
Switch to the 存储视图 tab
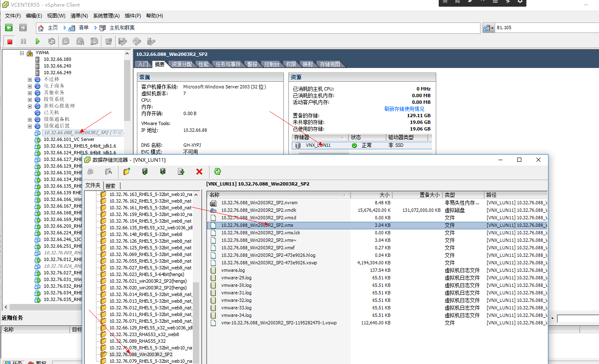point(330,64)
